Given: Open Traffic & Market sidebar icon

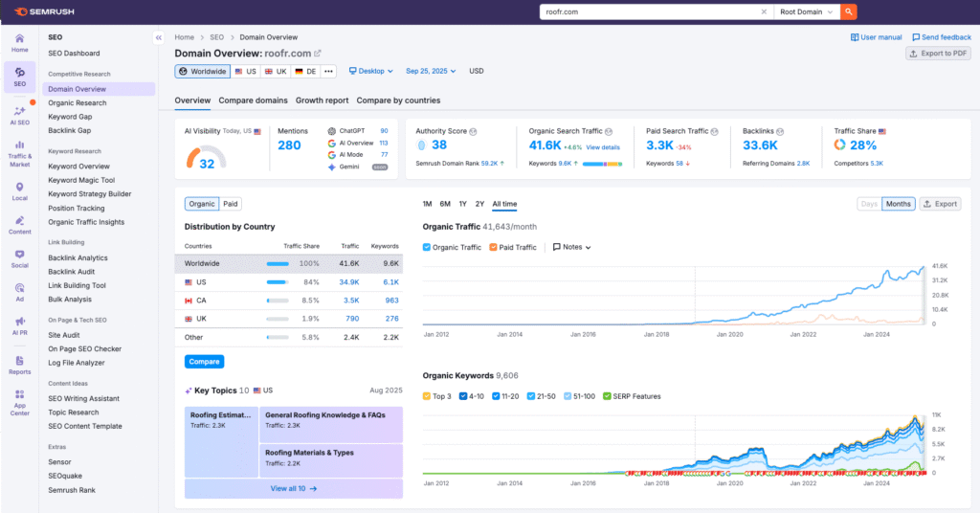Looking at the screenshot, I should [x=19, y=154].
